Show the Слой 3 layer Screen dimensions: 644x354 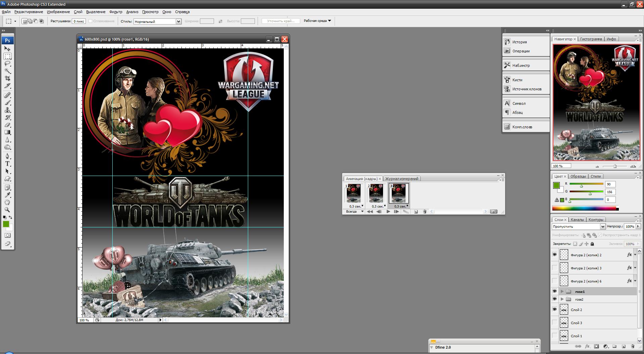coord(554,322)
